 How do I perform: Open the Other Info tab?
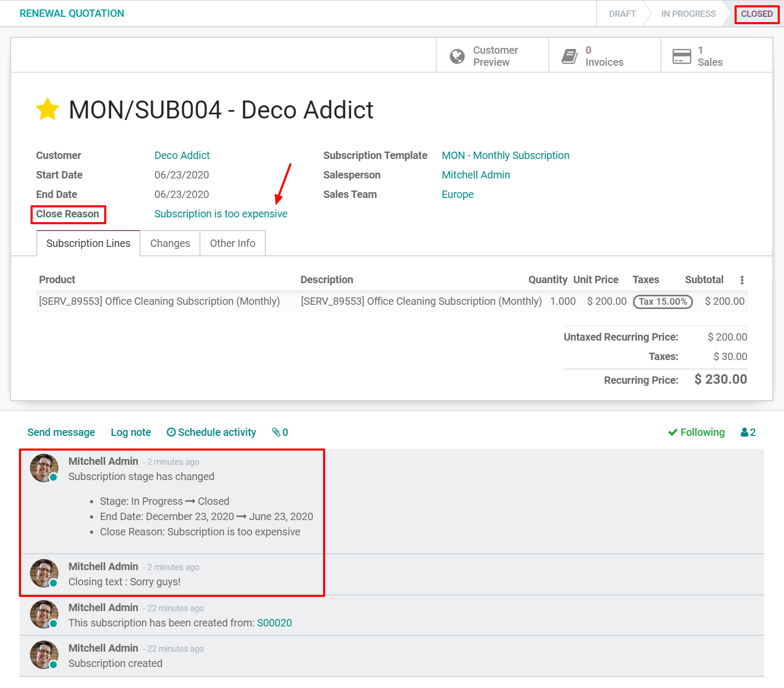click(232, 243)
